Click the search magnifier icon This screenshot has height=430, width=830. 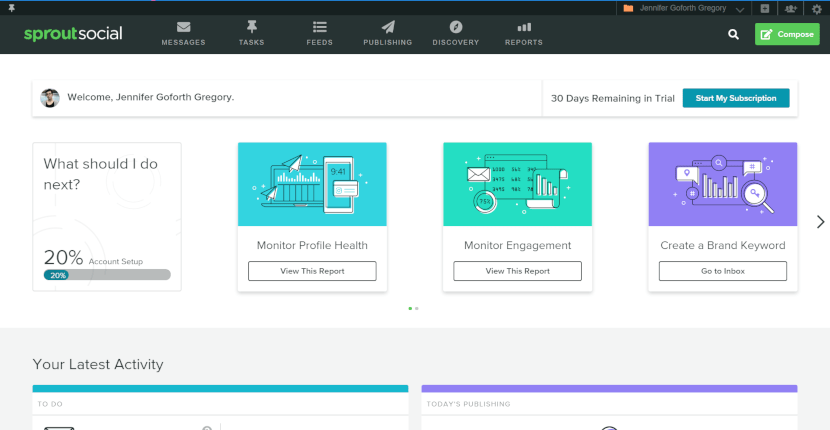click(733, 34)
